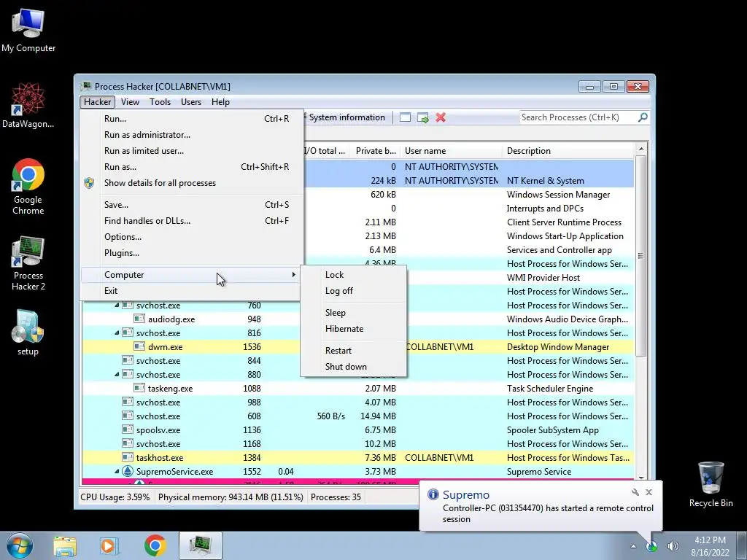747x560 pixels.
Task: Click the Supremo info icon in balloon
Action: pos(433,494)
